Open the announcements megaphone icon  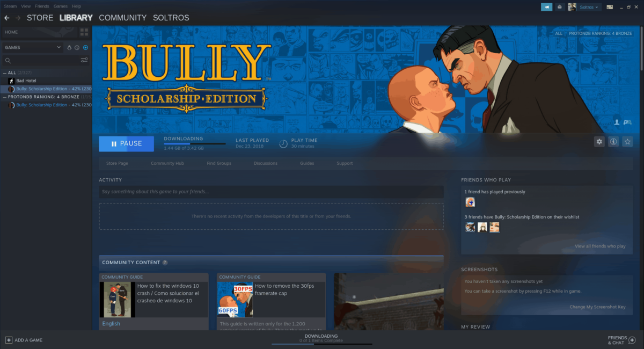tap(546, 7)
